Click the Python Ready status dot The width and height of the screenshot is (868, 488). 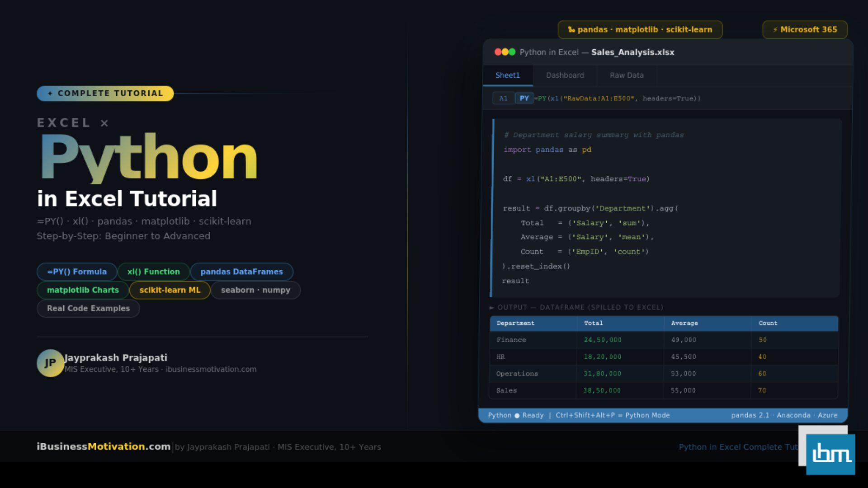pyautogui.click(x=517, y=416)
